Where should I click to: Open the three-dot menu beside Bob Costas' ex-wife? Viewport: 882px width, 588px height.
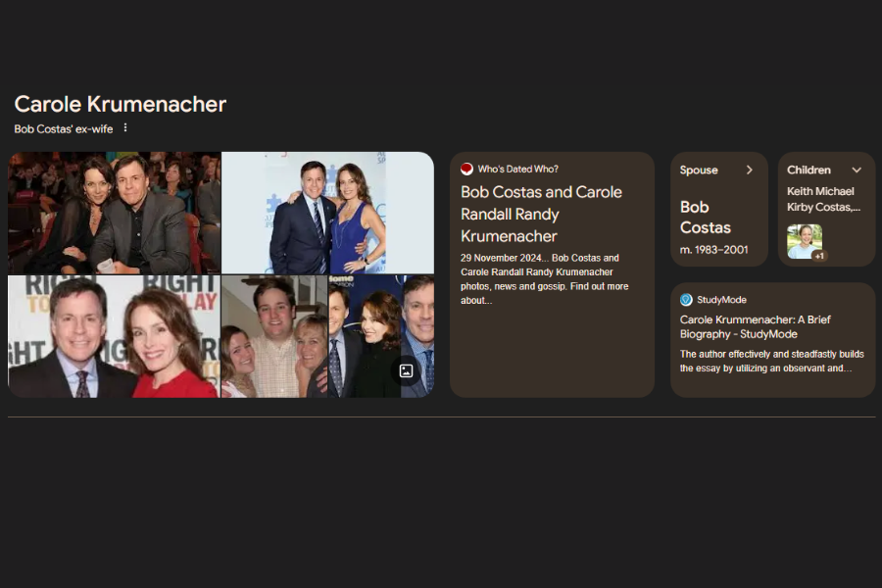pyautogui.click(x=125, y=128)
